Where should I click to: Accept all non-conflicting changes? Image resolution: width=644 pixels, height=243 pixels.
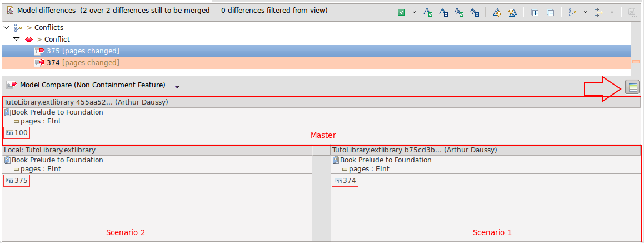tap(459, 12)
